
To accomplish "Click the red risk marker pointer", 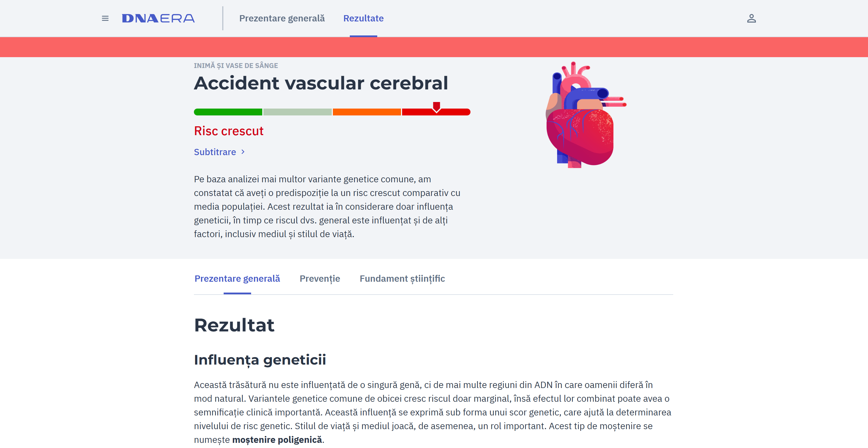I will click(436, 107).
